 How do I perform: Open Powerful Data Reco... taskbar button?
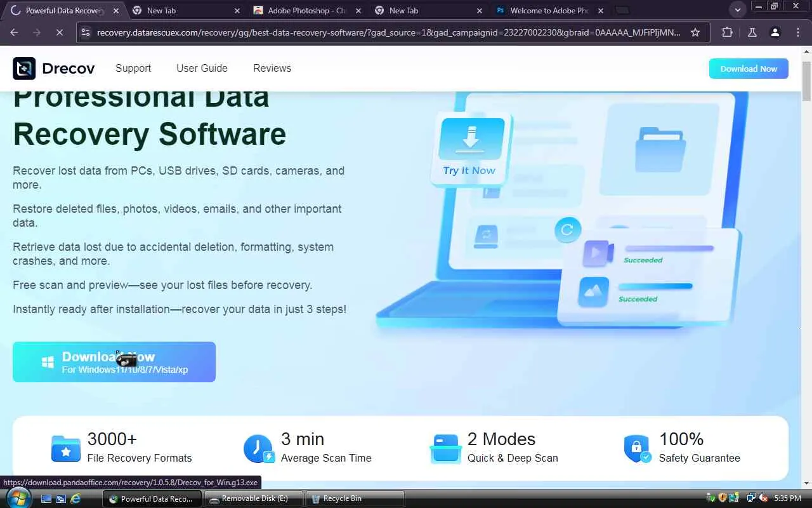pos(152,499)
